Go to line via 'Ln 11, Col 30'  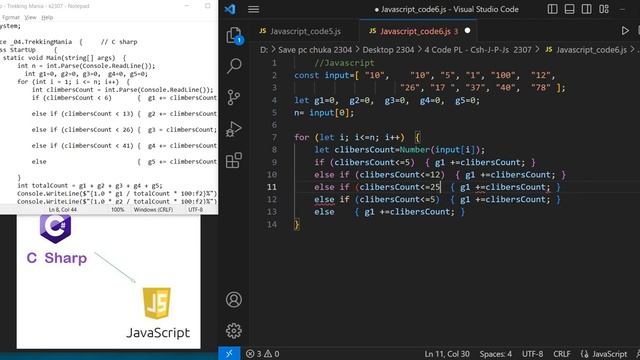pyautogui.click(x=447, y=354)
